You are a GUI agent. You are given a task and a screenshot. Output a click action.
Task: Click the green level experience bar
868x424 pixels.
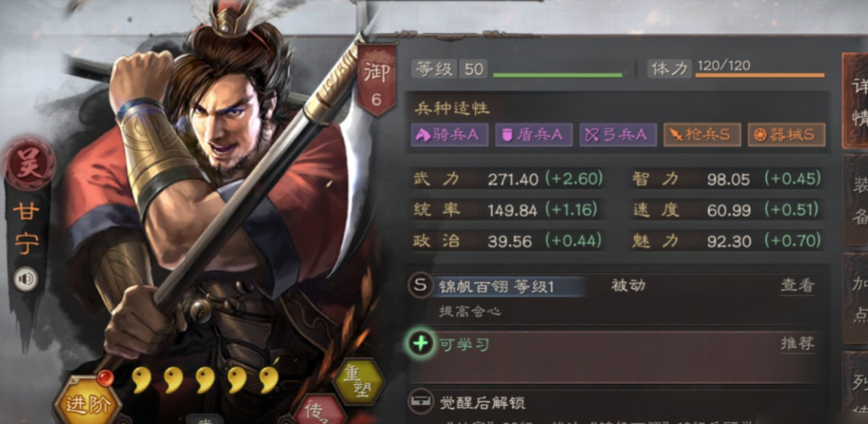(558, 75)
